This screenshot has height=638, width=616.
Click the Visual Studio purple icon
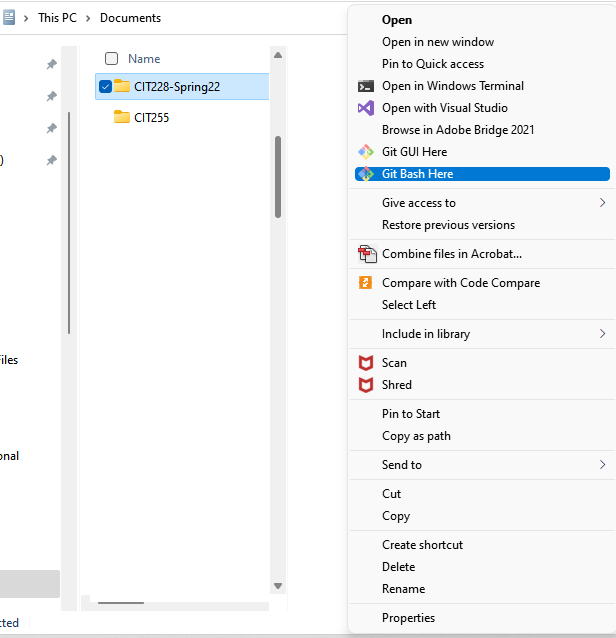tap(365, 108)
